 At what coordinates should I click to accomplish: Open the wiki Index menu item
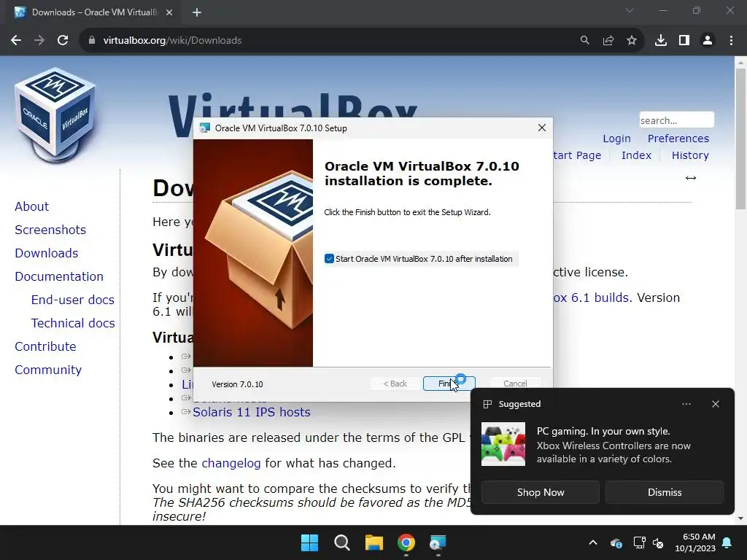636,155
